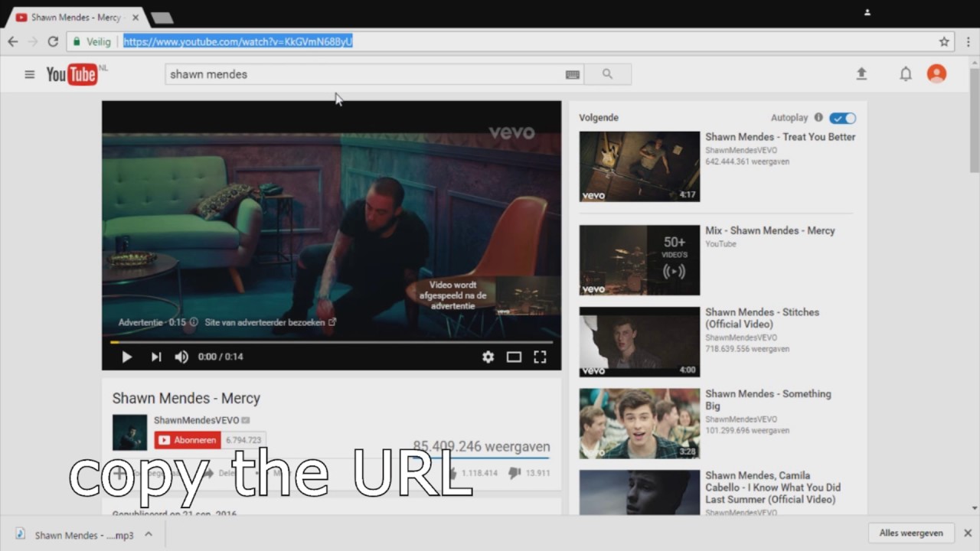Switch to theater mode
Screen dimensions: 980x551
[514, 357]
